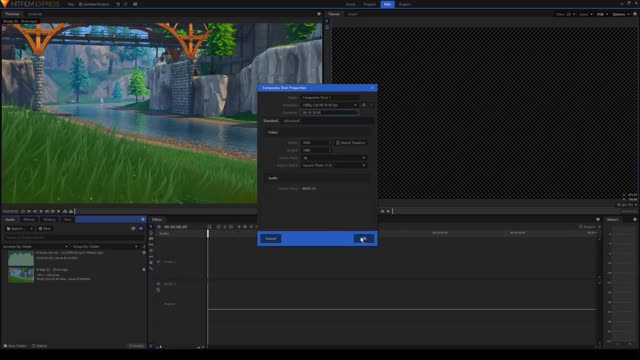This screenshot has width=640, height=360.
Task: Click the Height stepper arrows
Action: (330, 150)
